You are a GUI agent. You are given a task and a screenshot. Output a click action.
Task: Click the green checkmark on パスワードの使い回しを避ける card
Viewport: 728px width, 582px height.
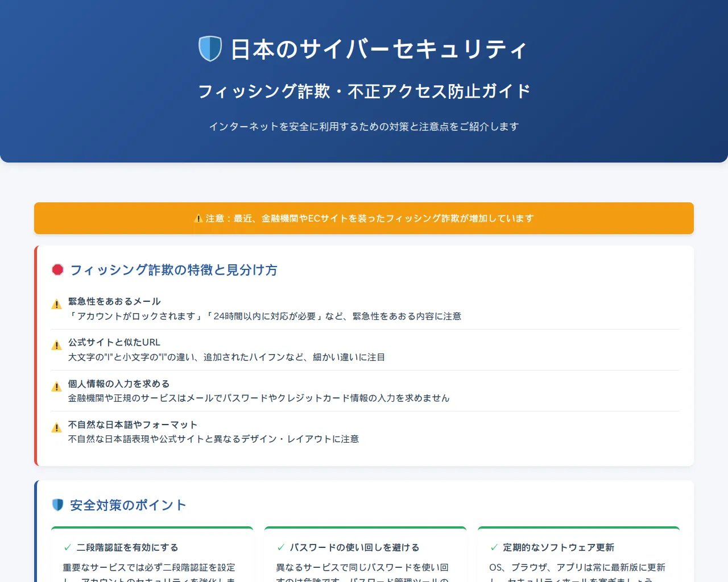pos(280,547)
